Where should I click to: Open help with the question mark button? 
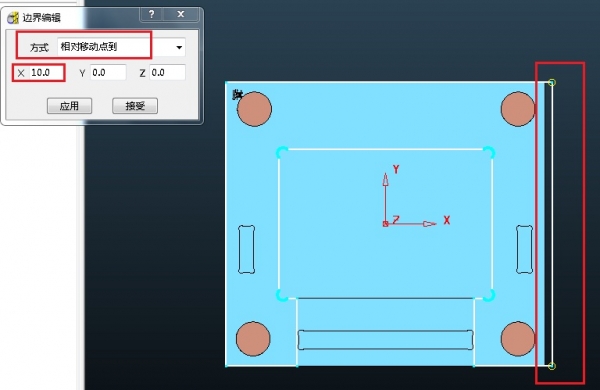click(152, 15)
